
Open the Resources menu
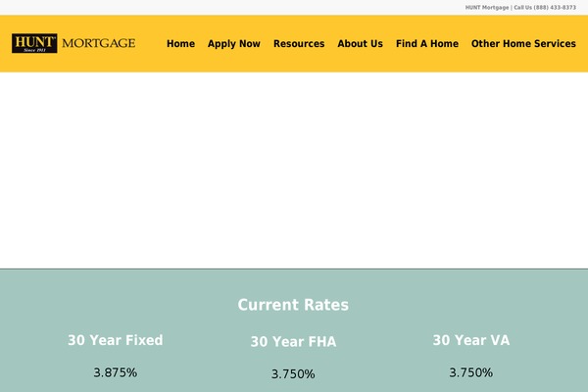click(299, 44)
